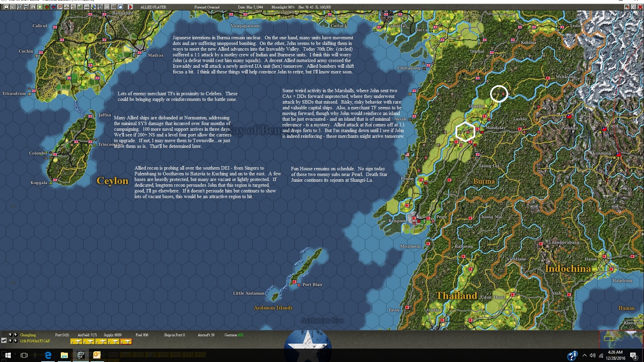Click the Mandalay label on the map
This screenshot has height=362, width=644.
[495, 128]
